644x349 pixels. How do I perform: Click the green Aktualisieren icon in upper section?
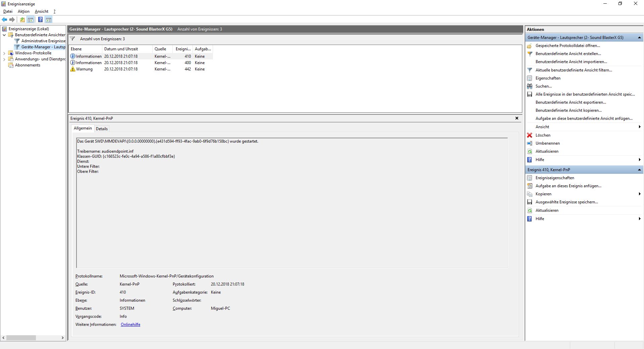tap(530, 151)
